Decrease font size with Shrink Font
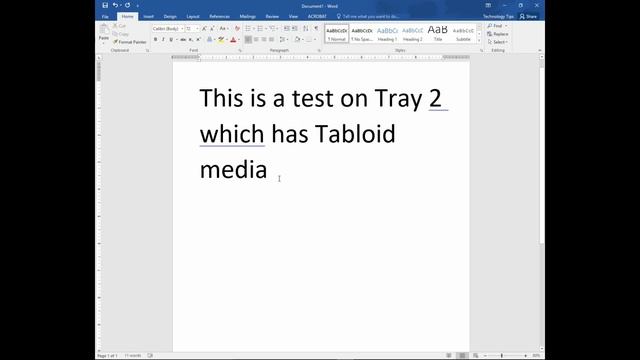Viewport: 640px width, 360px height. [x=212, y=29]
